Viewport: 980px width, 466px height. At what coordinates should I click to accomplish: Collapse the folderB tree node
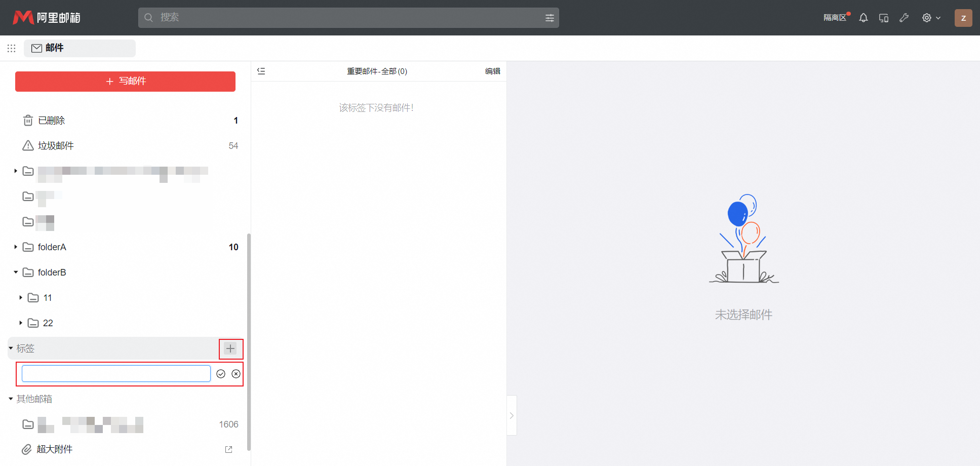pos(16,273)
